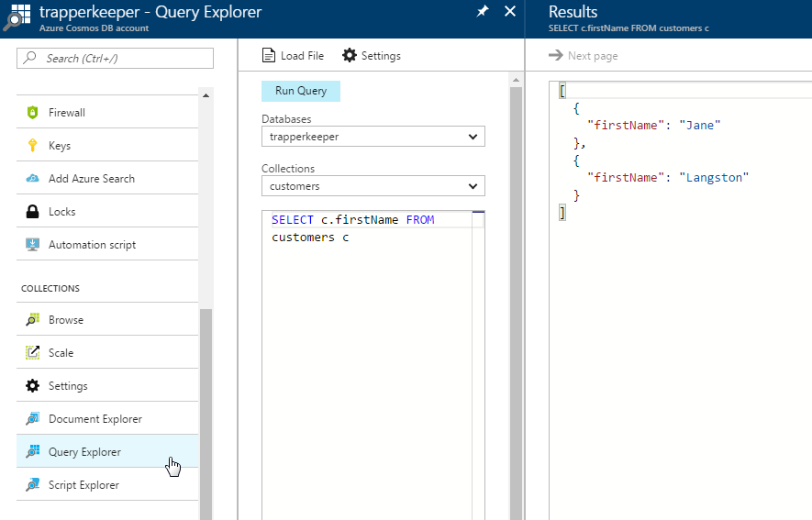Click the Load File document icon
The image size is (812, 520).
(x=269, y=55)
